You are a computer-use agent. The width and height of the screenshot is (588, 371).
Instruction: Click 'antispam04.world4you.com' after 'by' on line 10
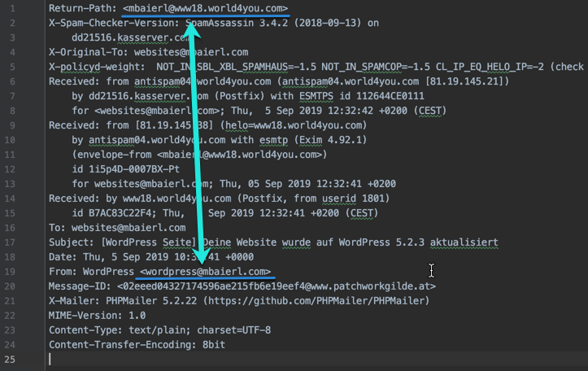coord(157,140)
